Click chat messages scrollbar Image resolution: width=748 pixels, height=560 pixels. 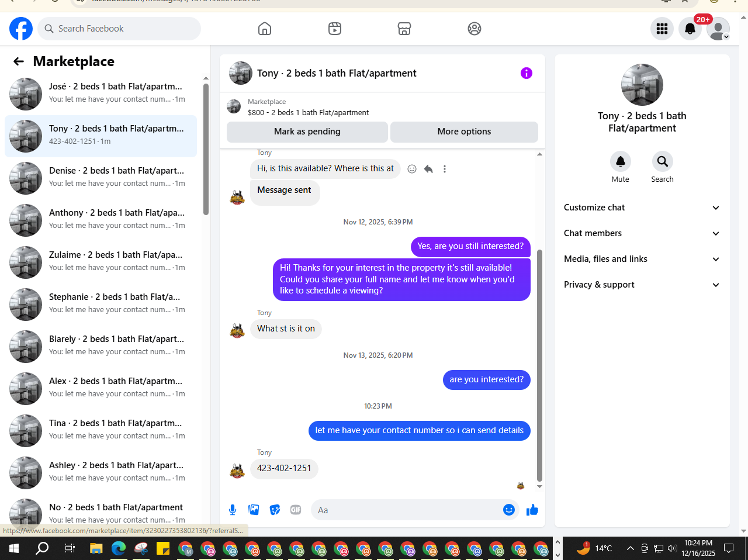[x=539, y=365]
